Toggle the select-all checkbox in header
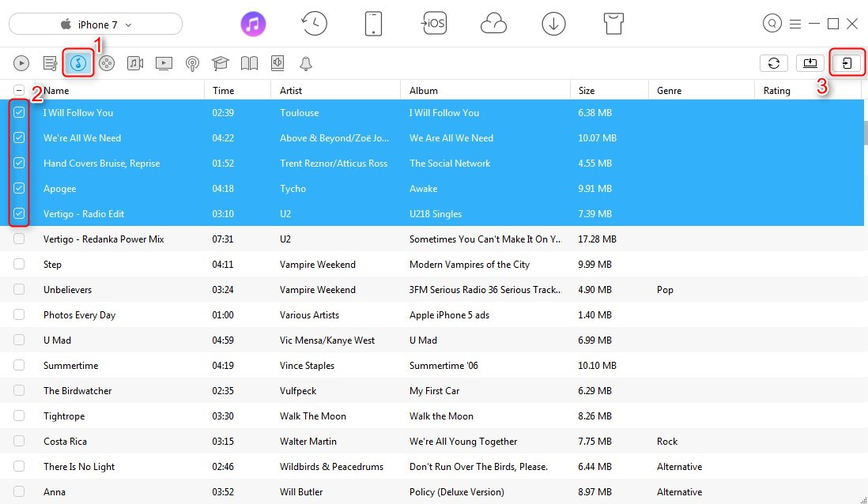 19,90
